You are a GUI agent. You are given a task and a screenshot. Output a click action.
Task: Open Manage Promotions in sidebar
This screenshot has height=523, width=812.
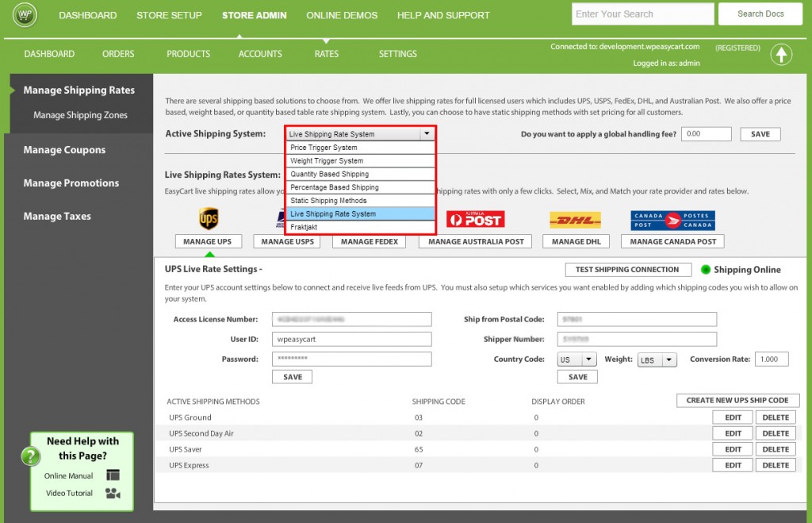click(71, 183)
